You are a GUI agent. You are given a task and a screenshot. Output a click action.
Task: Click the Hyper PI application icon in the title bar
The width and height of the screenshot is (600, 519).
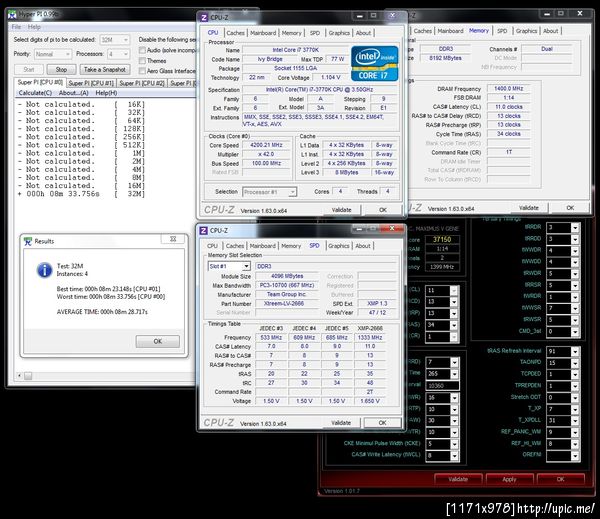pyautogui.click(x=13, y=15)
